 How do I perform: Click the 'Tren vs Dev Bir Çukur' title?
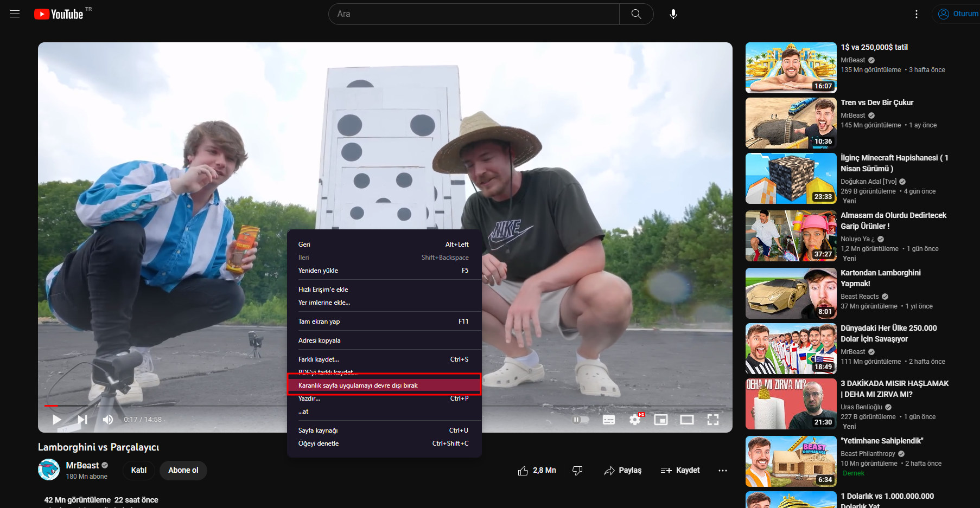click(877, 102)
